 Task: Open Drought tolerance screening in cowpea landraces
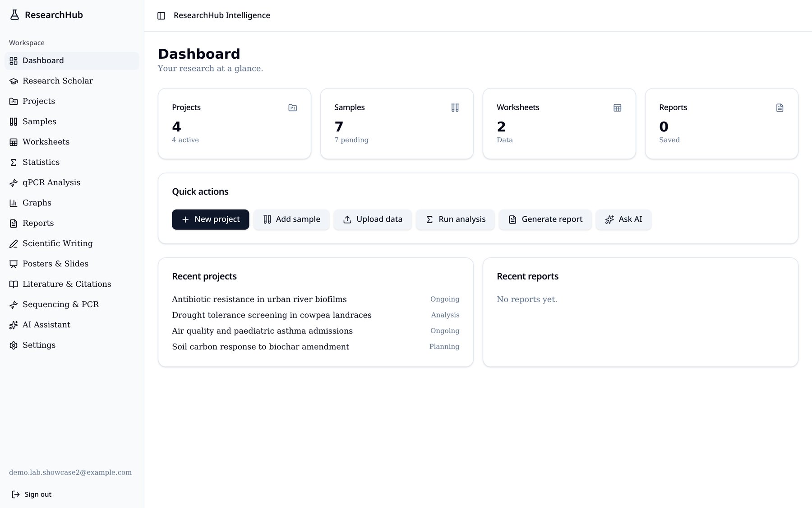coord(272,315)
